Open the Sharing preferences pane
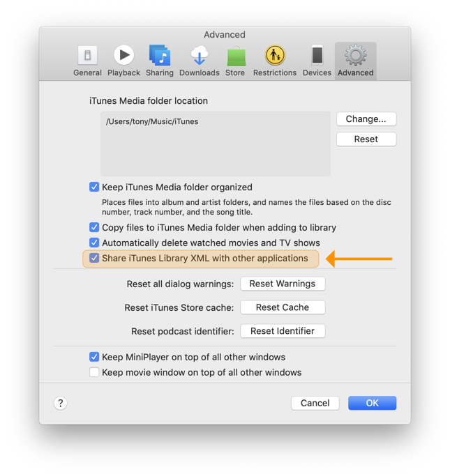Image resolution: width=450 pixels, height=476 pixels. click(160, 61)
